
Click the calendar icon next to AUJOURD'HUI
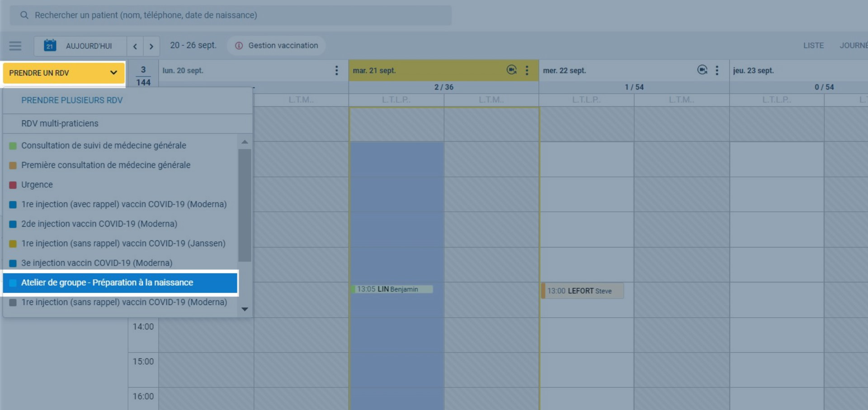[50, 46]
